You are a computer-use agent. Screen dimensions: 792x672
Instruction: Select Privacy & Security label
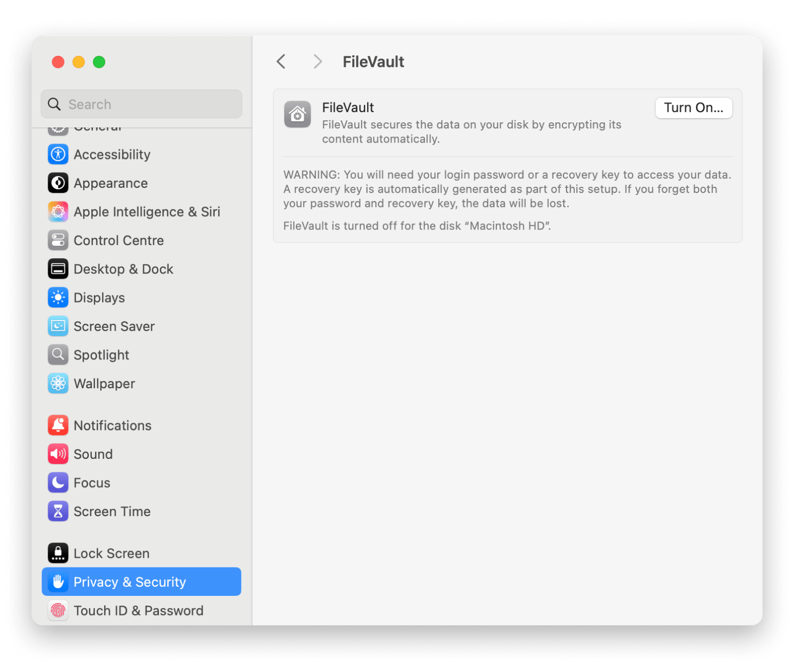click(x=129, y=582)
